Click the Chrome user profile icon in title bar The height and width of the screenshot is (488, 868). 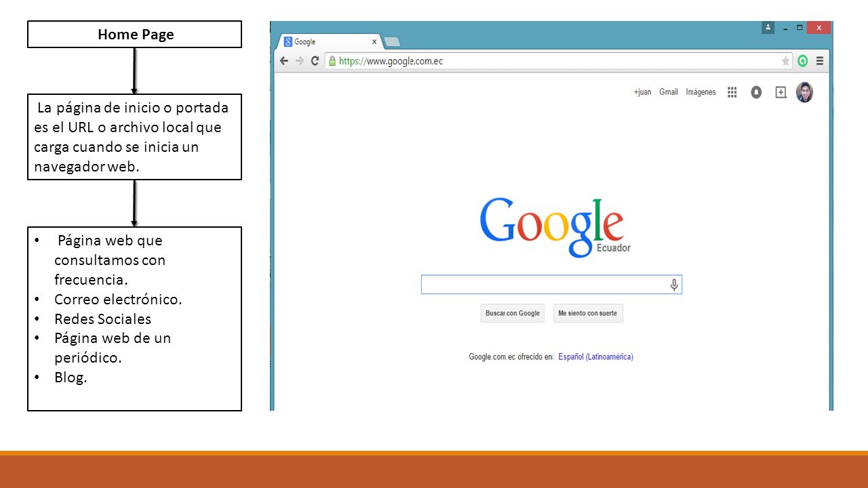[768, 28]
